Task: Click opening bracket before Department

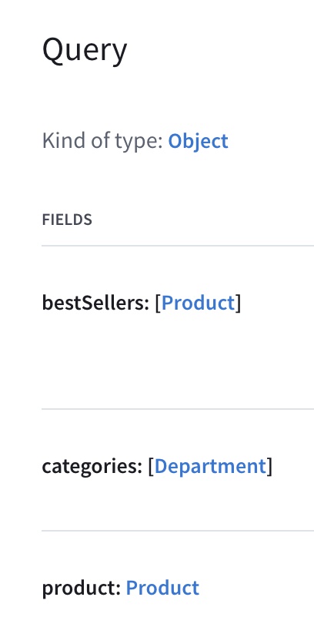Action: 151,467
